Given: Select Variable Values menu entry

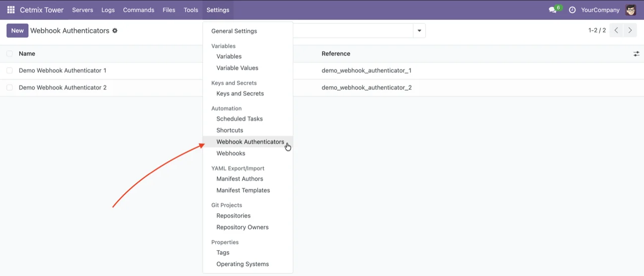Looking at the screenshot, I should (x=248, y=68).
